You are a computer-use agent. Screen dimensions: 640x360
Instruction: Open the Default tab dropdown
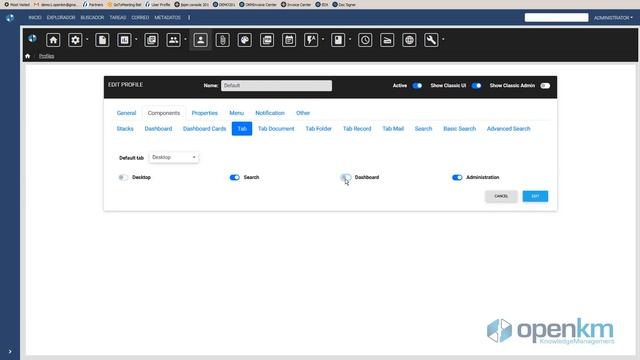click(173, 158)
